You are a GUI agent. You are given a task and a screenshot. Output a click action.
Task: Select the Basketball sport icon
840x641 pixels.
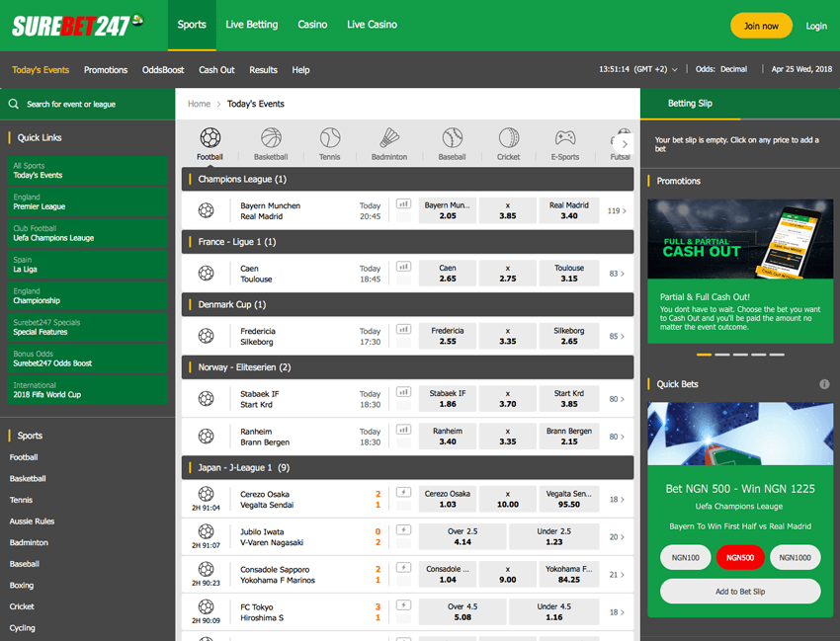pyautogui.click(x=271, y=137)
